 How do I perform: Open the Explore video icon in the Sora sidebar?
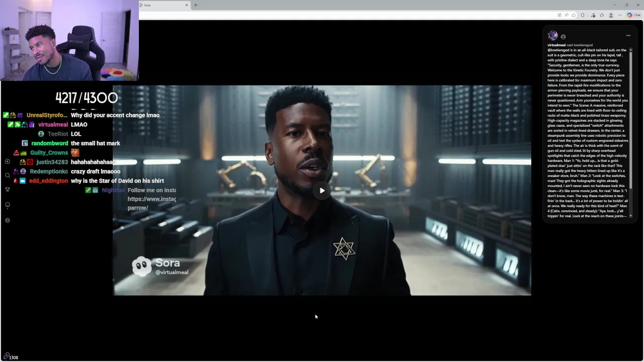(8, 161)
